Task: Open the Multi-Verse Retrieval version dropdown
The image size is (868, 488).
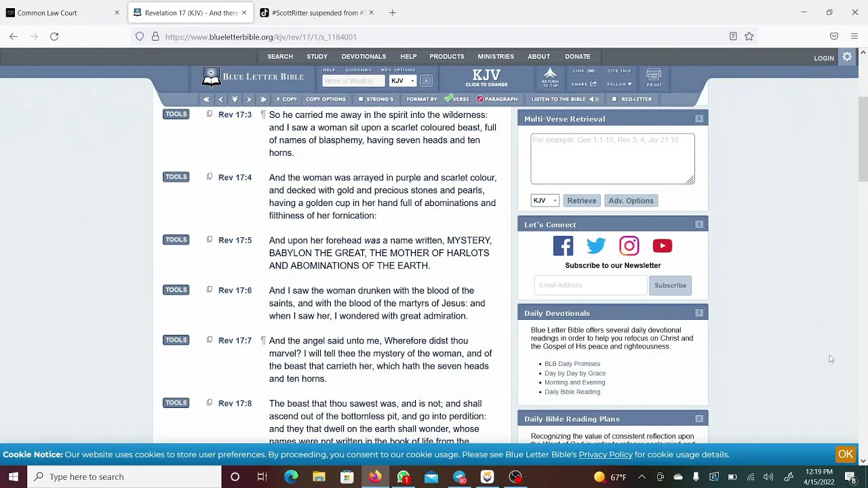Action: pyautogui.click(x=545, y=201)
